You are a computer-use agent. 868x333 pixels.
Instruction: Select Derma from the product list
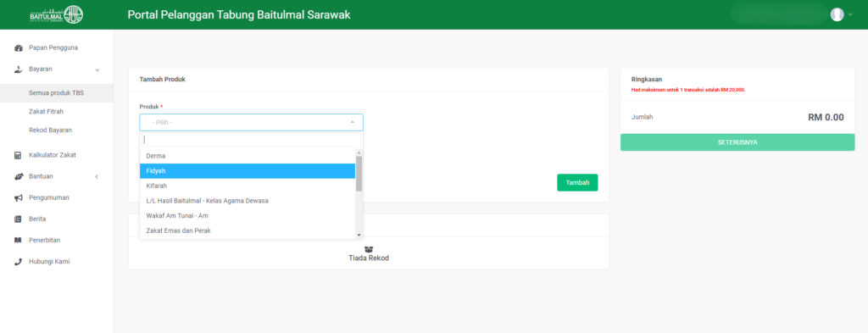click(x=248, y=156)
